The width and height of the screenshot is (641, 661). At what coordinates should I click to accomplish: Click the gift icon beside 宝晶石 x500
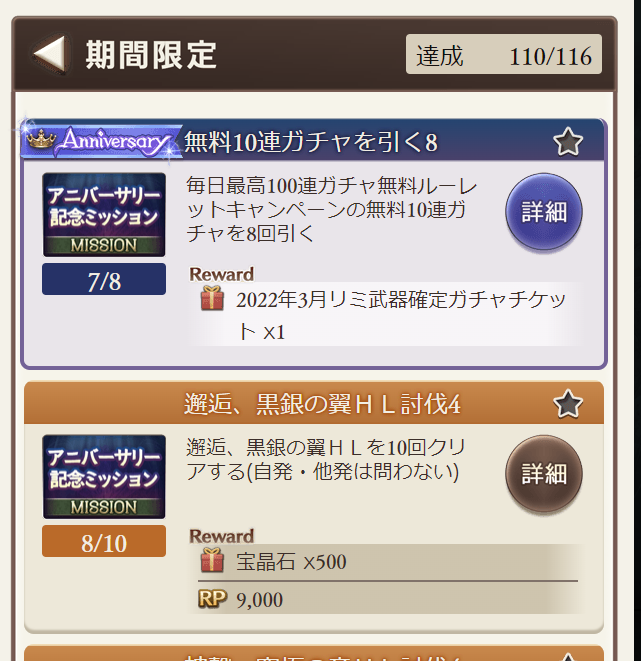coord(212,560)
